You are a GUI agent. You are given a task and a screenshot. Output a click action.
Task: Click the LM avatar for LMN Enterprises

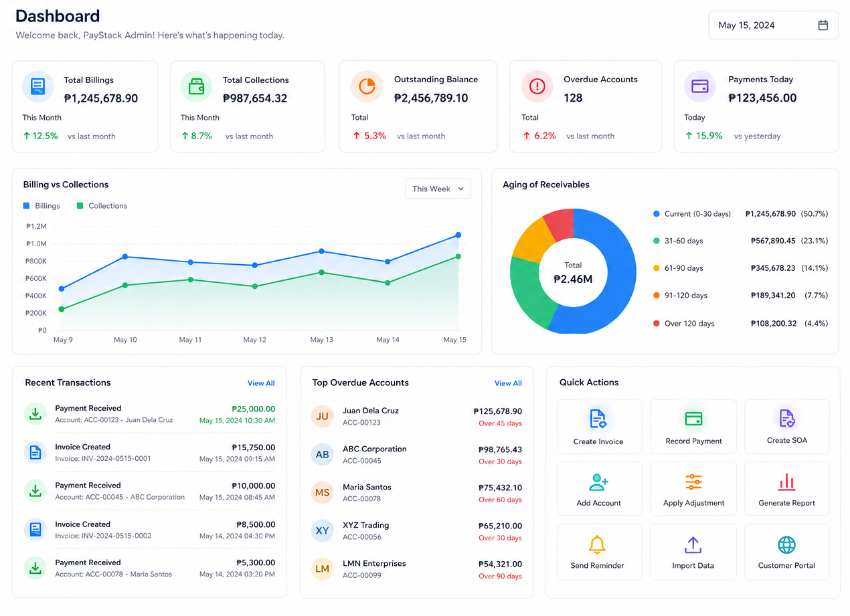(x=323, y=569)
